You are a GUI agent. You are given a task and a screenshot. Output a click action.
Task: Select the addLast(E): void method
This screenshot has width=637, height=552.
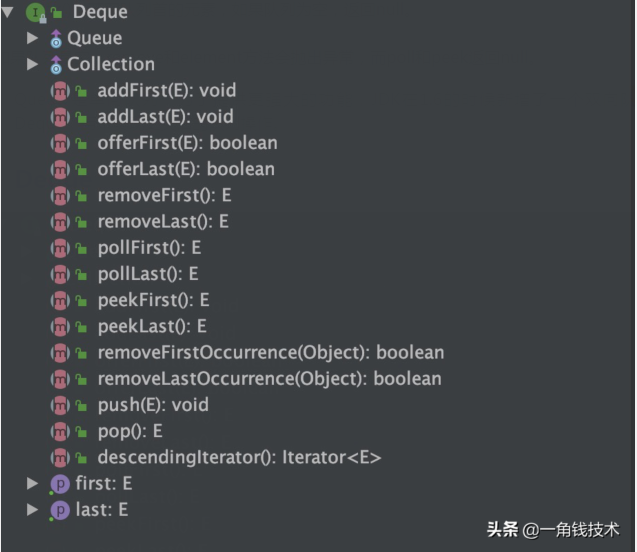tap(165, 117)
